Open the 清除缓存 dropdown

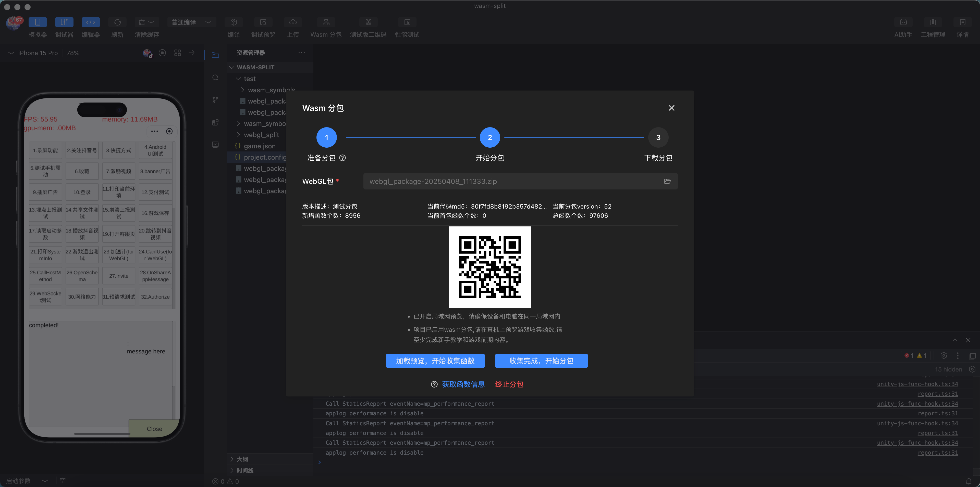tap(146, 22)
